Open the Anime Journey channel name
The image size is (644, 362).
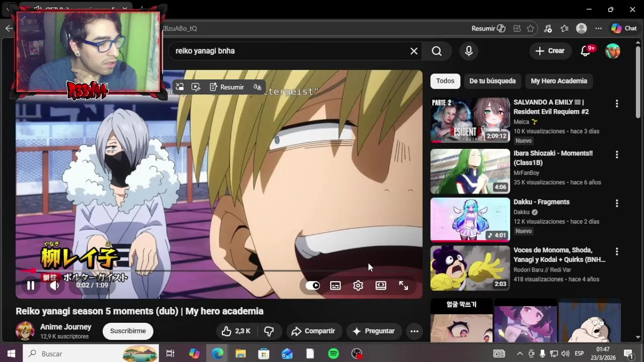click(66, 327)
